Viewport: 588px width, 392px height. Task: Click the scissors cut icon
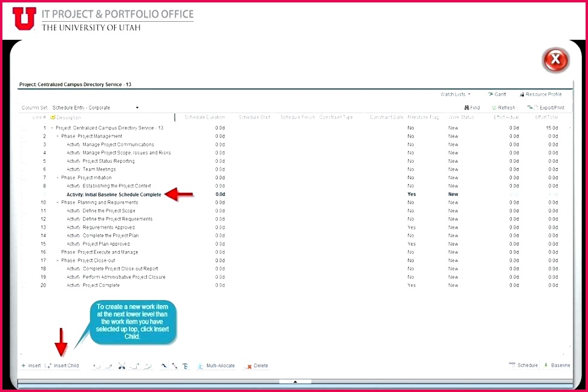pos(122,366)
